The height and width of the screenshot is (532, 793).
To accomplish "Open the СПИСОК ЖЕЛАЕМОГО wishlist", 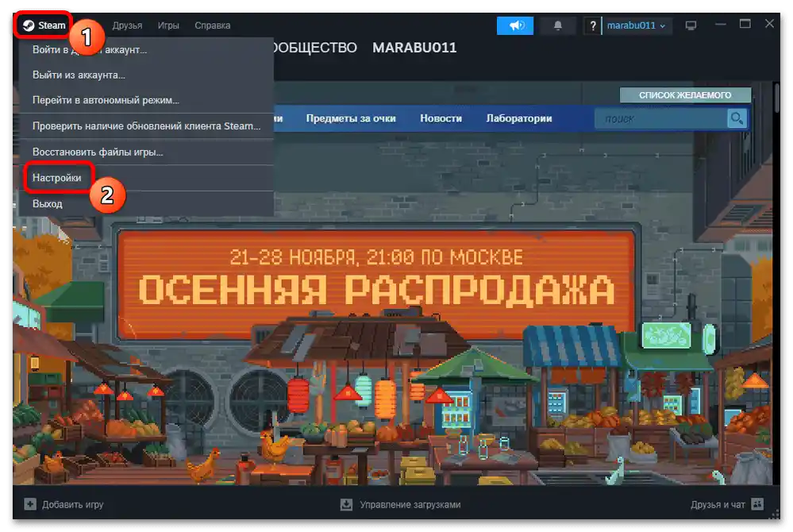I will (687, 94).
